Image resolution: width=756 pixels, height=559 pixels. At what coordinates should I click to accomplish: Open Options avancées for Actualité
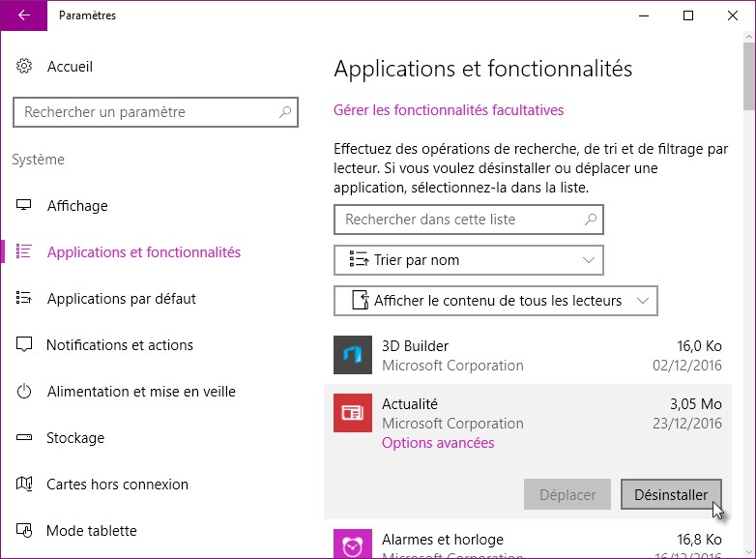click(x=438, y=443)
